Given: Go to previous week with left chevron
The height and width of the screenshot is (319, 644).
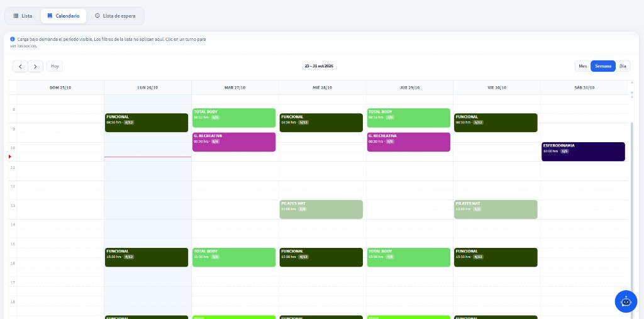Looking at the screenshot, I should click(x=20, y=66).
